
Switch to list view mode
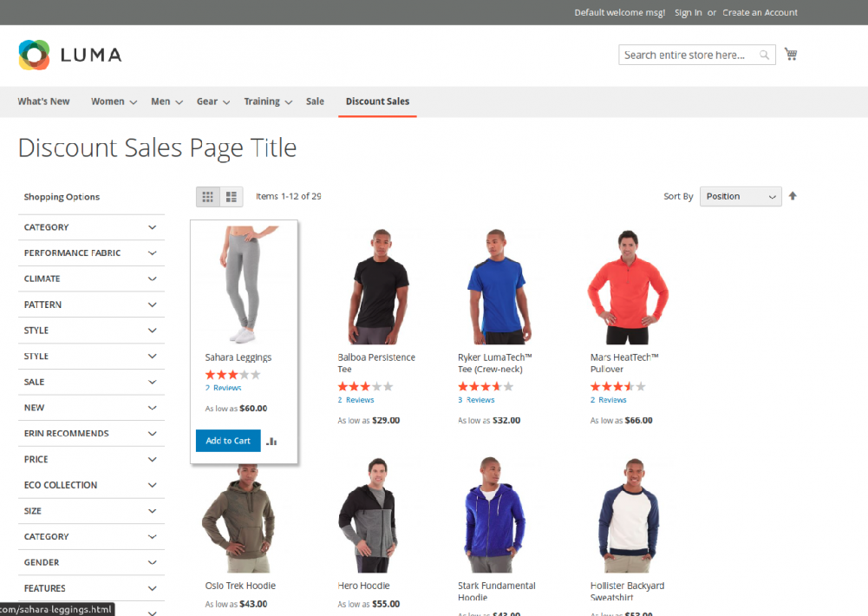[230, 196]
